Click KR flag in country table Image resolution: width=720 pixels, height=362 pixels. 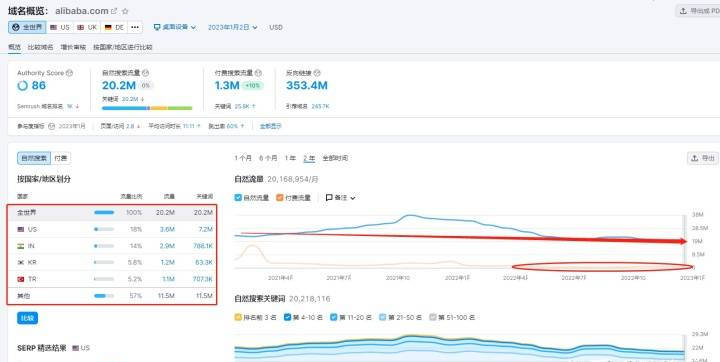(21, 263)
